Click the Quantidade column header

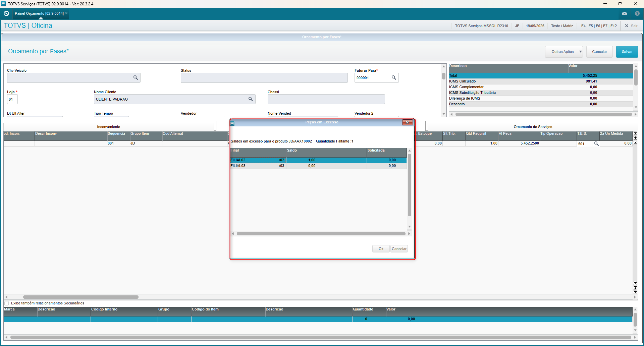point(369,311)
